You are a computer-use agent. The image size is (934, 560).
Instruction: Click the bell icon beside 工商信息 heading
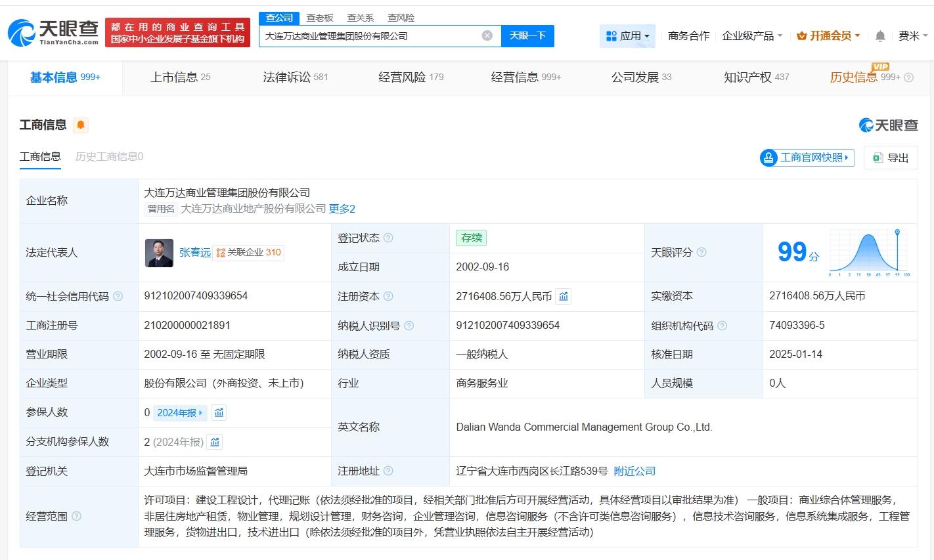(x=81, y=125)
